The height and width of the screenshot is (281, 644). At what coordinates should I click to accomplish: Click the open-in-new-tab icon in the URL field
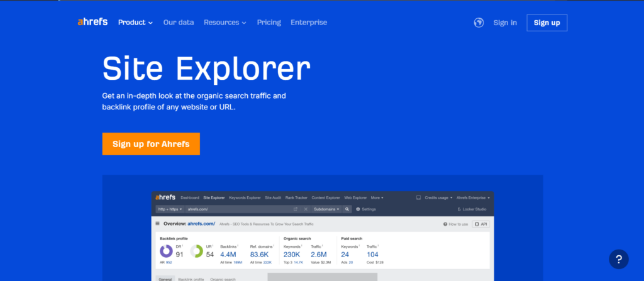pyautogui.click(x=296, y=209)
